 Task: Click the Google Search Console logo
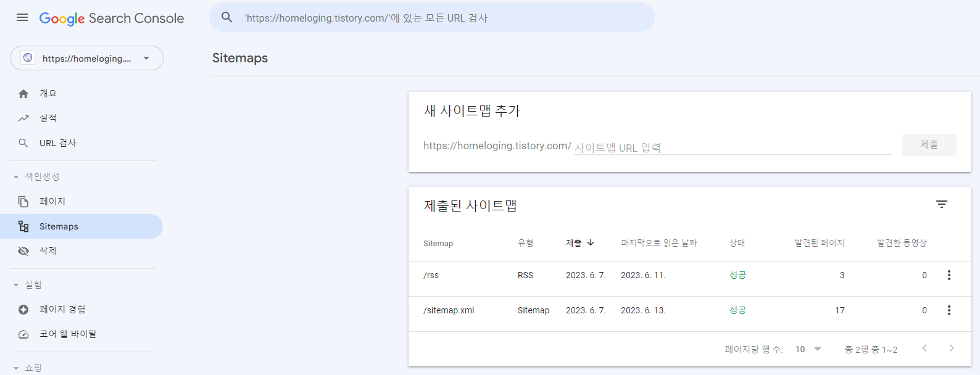[x=112, y=19]
